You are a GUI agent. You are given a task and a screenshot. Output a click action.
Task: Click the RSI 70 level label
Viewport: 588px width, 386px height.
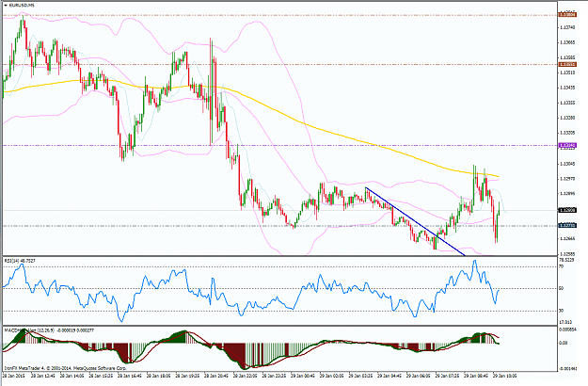point(562,266)
